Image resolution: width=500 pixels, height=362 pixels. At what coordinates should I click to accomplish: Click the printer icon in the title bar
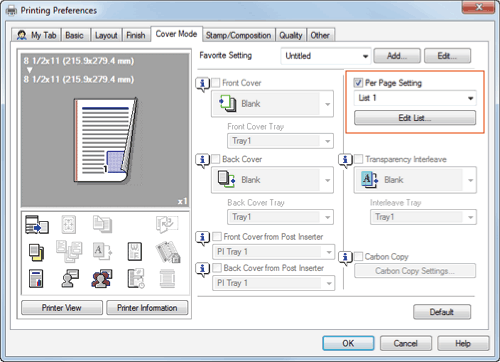click(11, 11)
